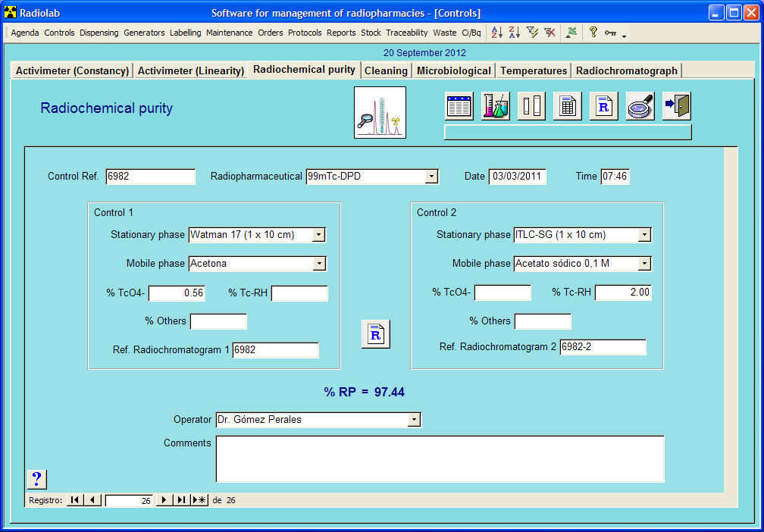Open the report grid icon

pos(567,105)
